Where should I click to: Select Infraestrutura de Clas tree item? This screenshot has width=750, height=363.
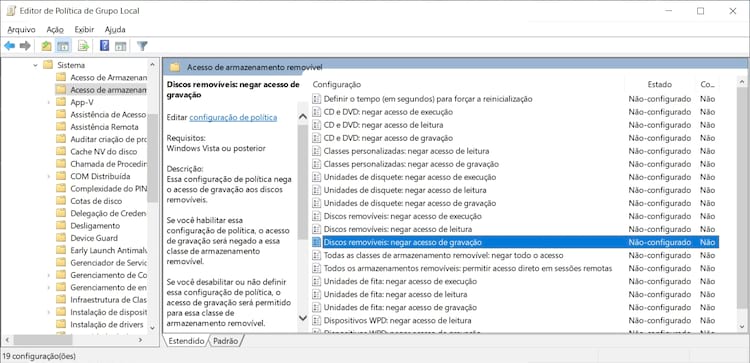(x=109, y=300)
